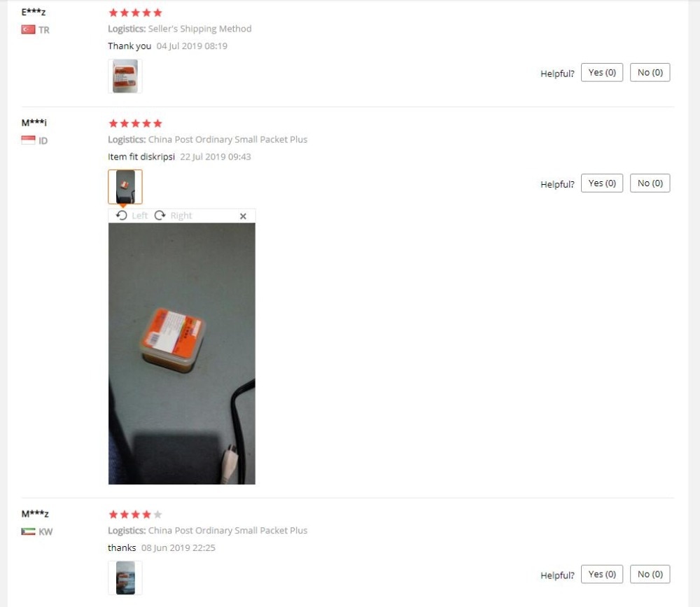The height and width of the screenshot is (607, 700).
Task: Rotate the review photo right
Action: (173, 216)
